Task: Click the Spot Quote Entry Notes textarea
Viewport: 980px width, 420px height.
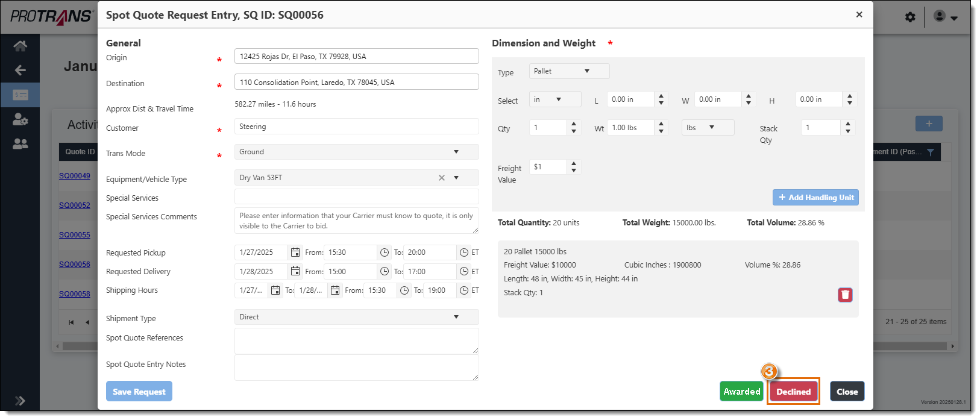Action: 356,368
